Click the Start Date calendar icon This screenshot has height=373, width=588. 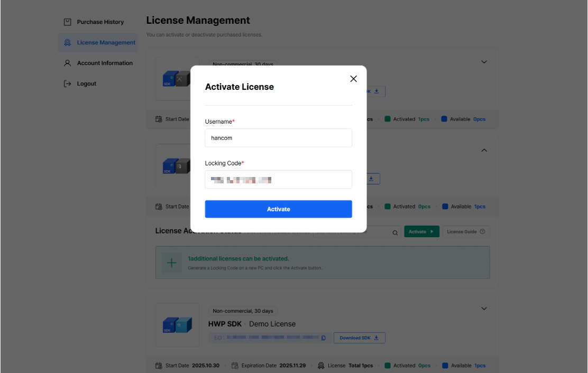(158, 365)
